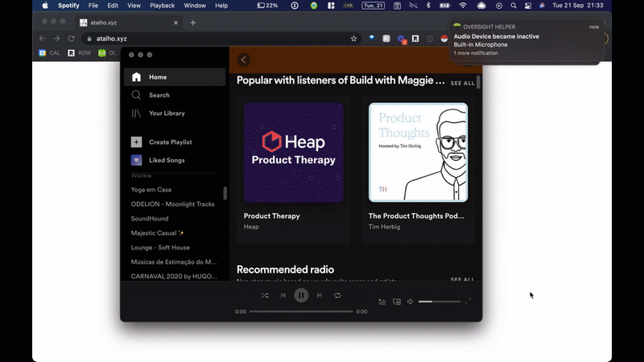The width and height of the screenshot is (644, 362).
Task: Open the Yoga em Casa playlist
Action: tap(151, 190)
